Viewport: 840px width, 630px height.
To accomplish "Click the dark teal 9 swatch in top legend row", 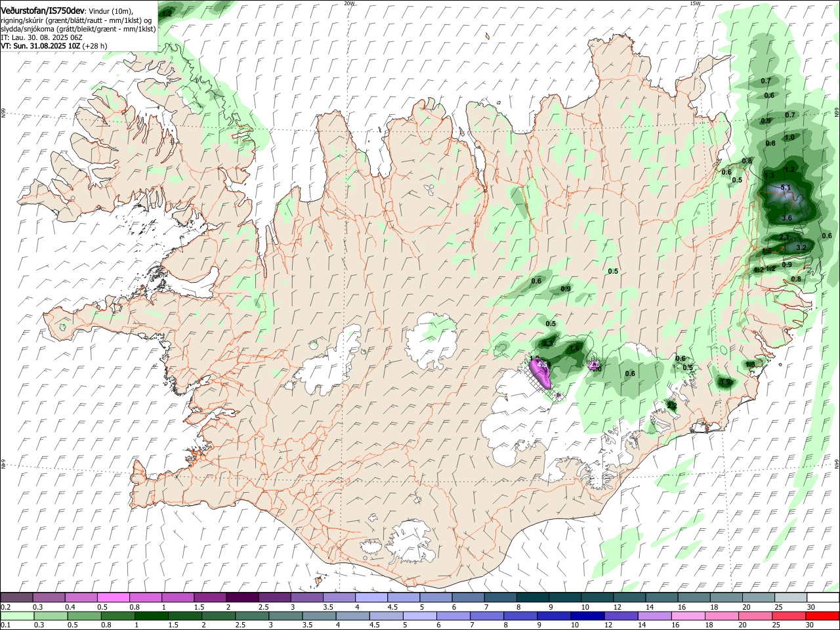I will (565, 598).
